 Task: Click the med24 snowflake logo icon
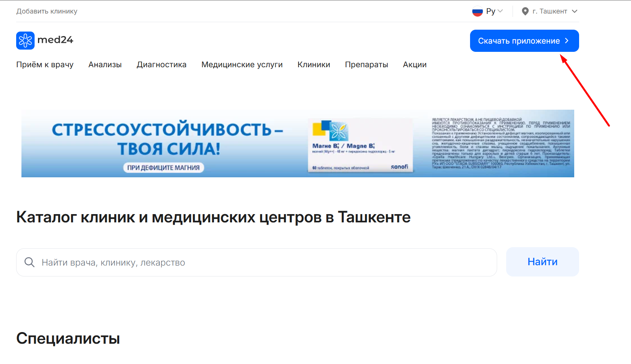tap(25, 41)
